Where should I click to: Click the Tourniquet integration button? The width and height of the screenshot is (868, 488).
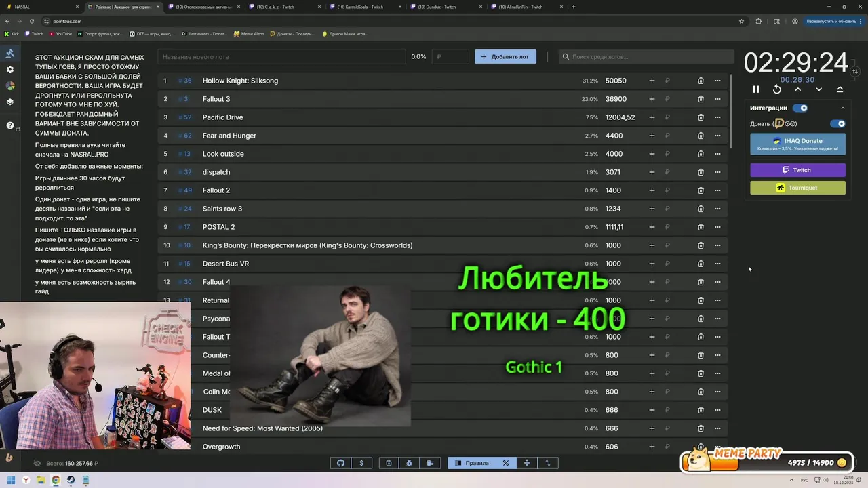(797, 188)
